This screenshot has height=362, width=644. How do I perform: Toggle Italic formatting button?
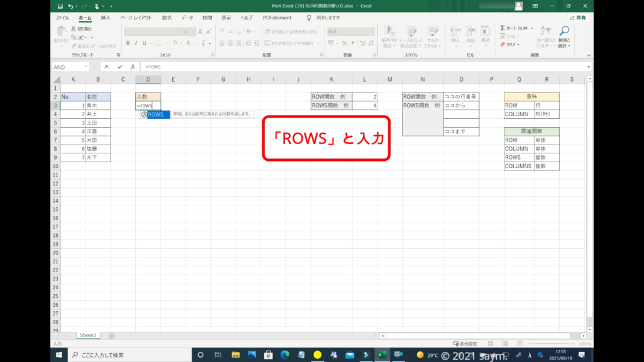(x=136, y=43)
